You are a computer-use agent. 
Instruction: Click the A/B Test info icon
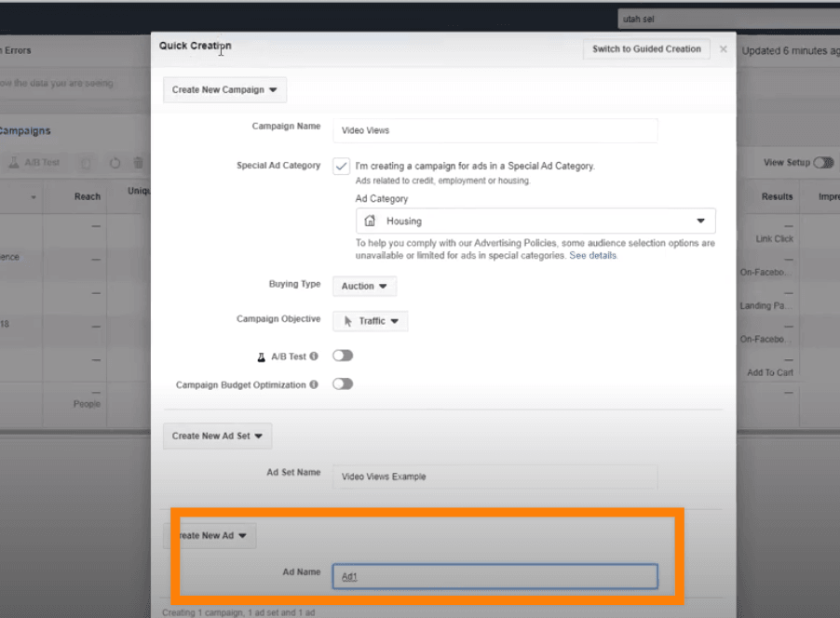point(314,356)
